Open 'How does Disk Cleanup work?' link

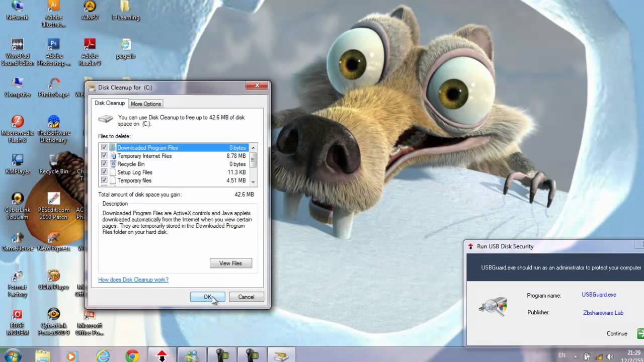tap(133, 280)
